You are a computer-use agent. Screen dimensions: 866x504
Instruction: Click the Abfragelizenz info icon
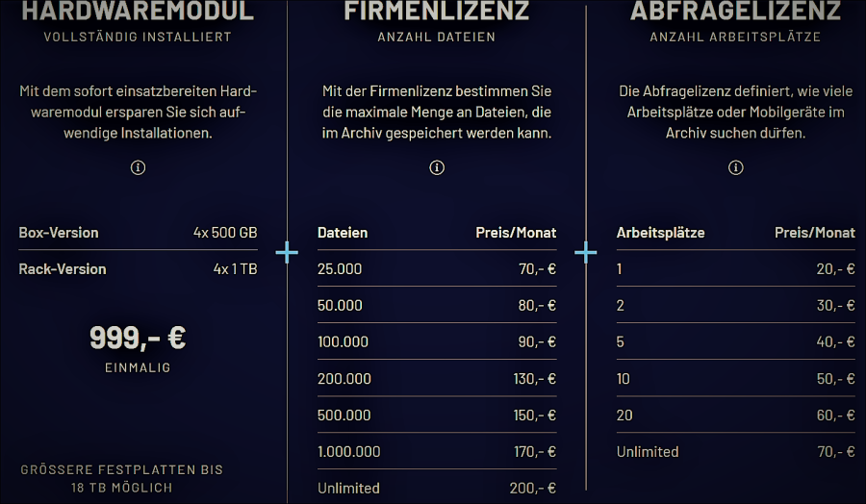[736, 167]
